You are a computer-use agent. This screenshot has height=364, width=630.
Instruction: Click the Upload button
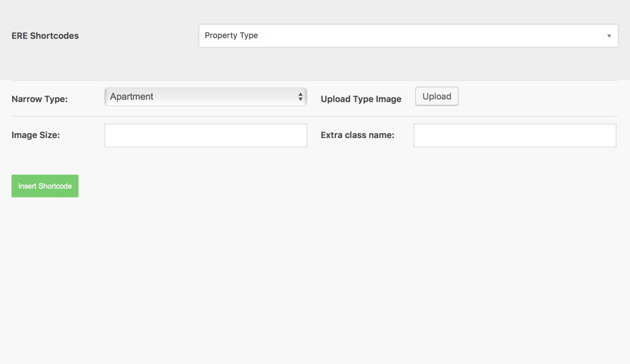[437, 97]
